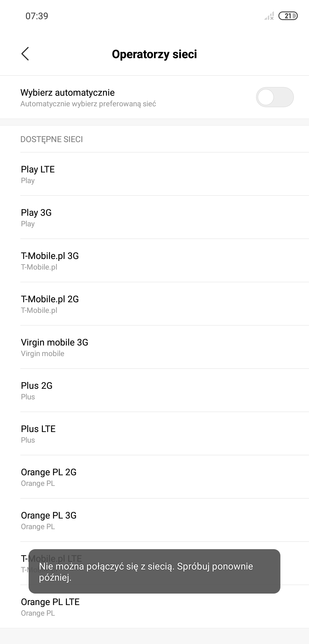The image size is (309, 644).
Task: Pick the Plus LTE network
Action: point(154,434)
